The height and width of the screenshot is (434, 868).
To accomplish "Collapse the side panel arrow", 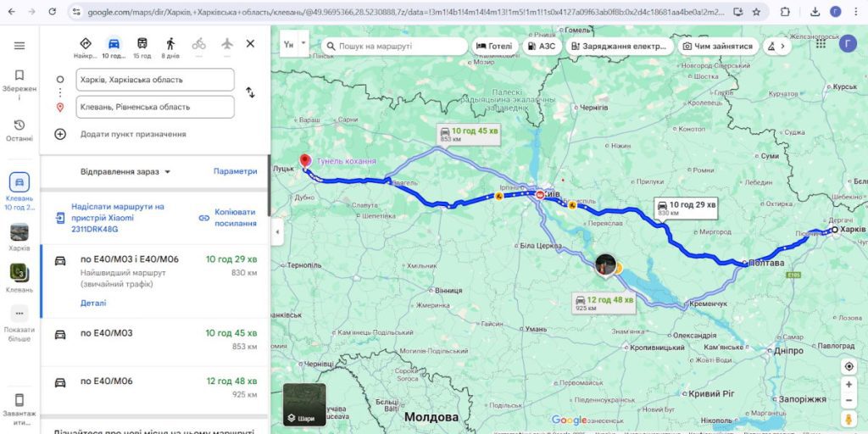I will coord(277,233).
